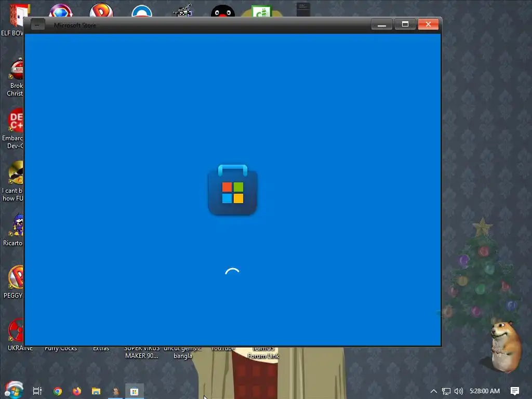Open the Action Center notifications icon
532x399 pixels.
[515, 391]
